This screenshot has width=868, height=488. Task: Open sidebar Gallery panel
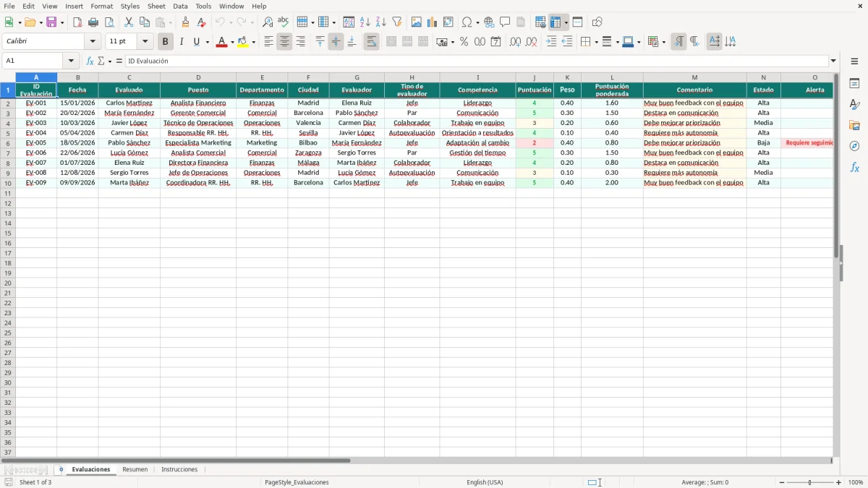854,125
